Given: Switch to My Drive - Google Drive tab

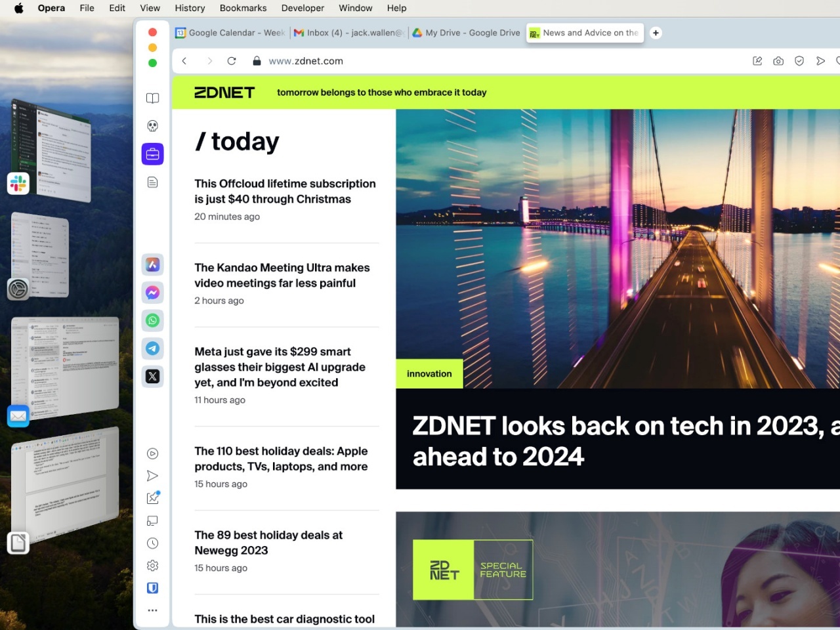Looking at the screenshot, I should point(466,33).
